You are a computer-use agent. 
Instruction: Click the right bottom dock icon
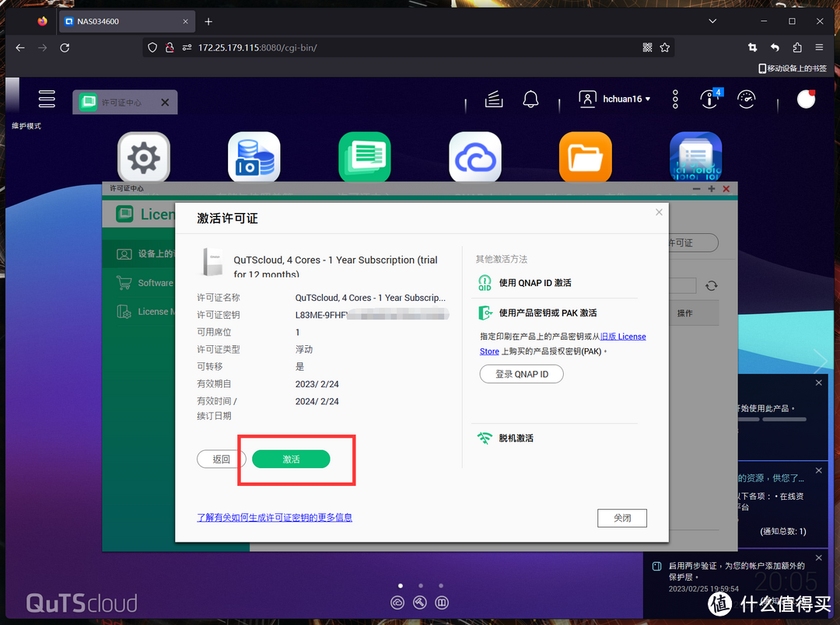coord(442,603)
